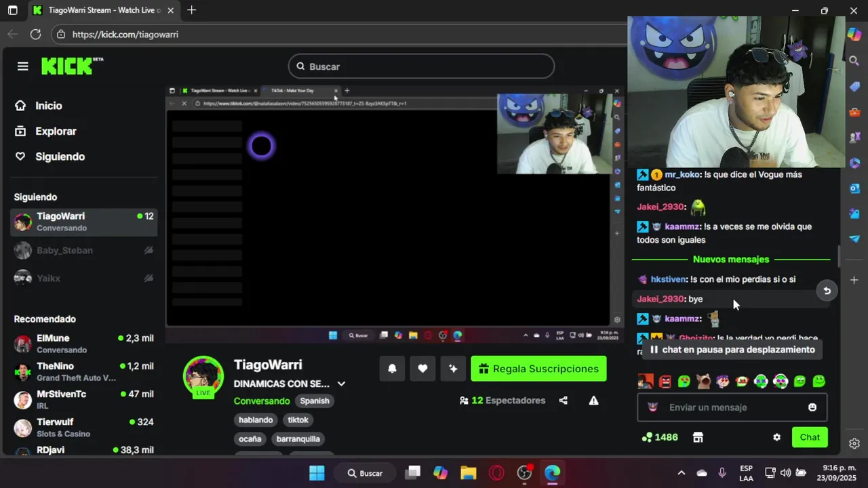Click the notifications bell for TiagoWarri
The width and height of the screenshot is (868, 488).
coord(392,369)
